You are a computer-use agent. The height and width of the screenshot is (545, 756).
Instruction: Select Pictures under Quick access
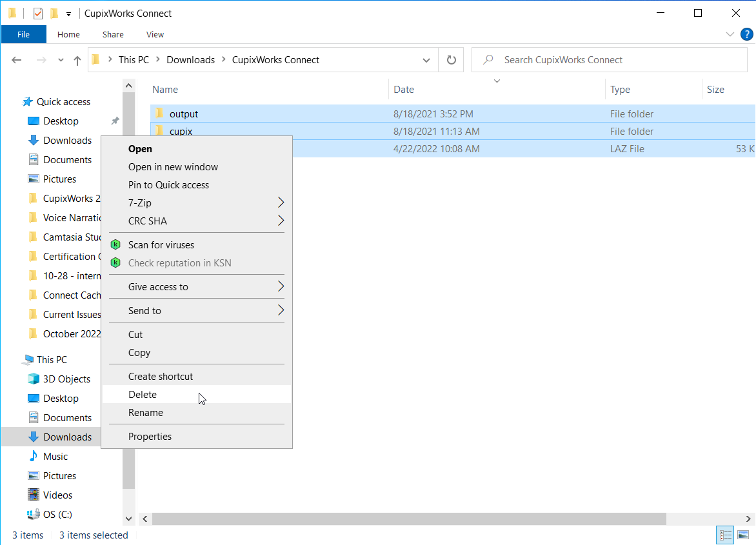[52, 179]
